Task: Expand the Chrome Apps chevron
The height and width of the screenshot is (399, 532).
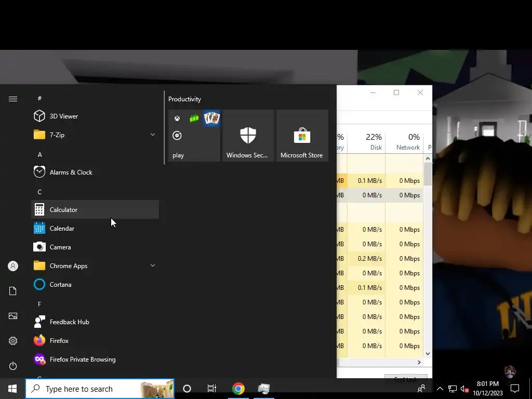Action: (153, 265)
